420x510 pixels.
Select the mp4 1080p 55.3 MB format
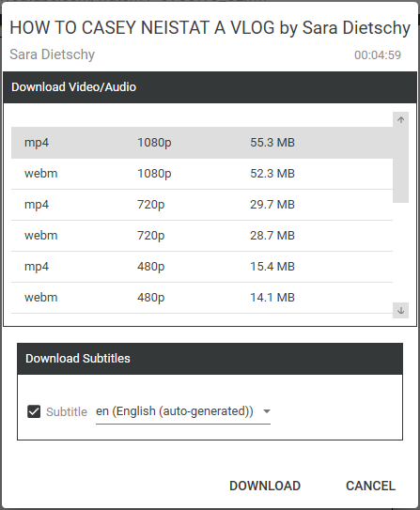202,143
